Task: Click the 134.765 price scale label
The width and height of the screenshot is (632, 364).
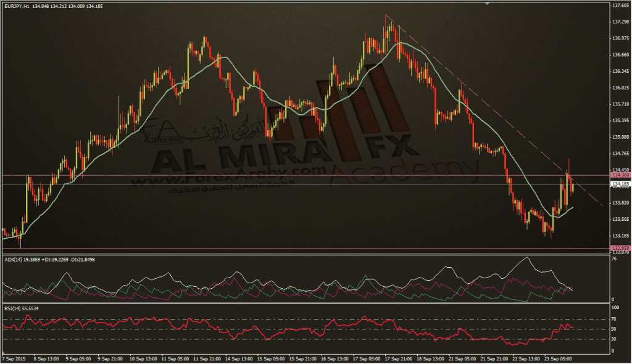Action: [621, 154]
